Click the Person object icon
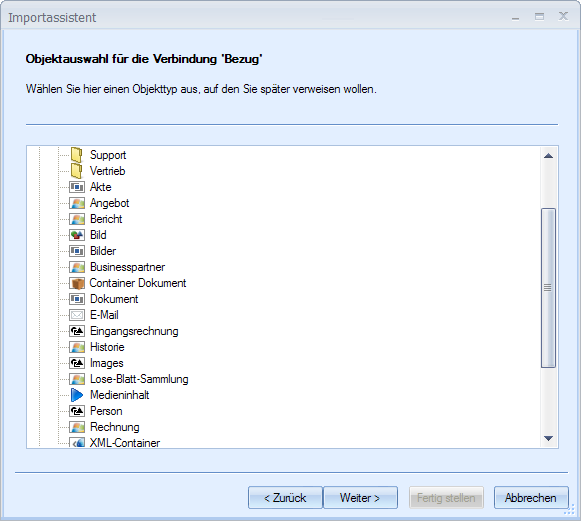The height and width of the screenshot is (521, 581). tap(77, 411)
